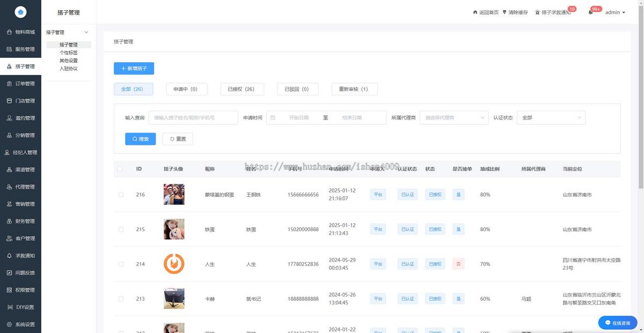Open 权限管理 sidebar icon
644x333 pixels.
click(x=10, y=290)
